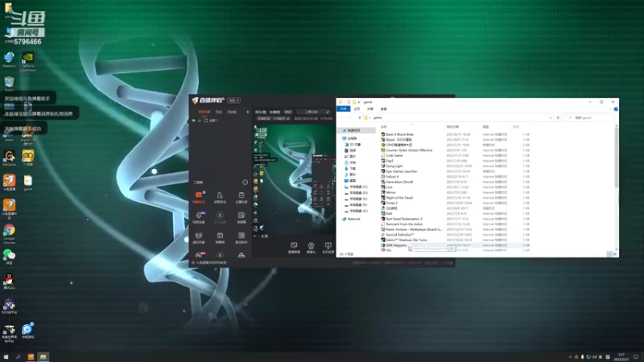Click the file list vertical scrollbar
644x362 pixels.
coord(616,156)
